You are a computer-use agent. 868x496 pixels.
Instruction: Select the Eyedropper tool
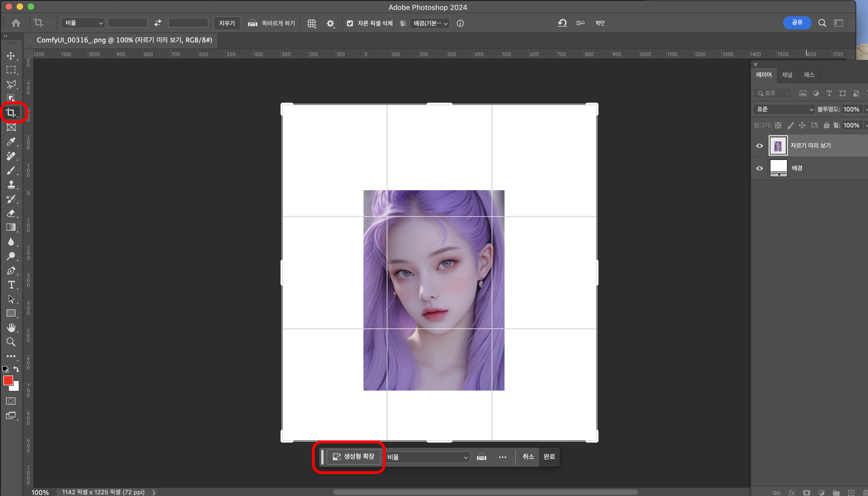coord(11,142)
